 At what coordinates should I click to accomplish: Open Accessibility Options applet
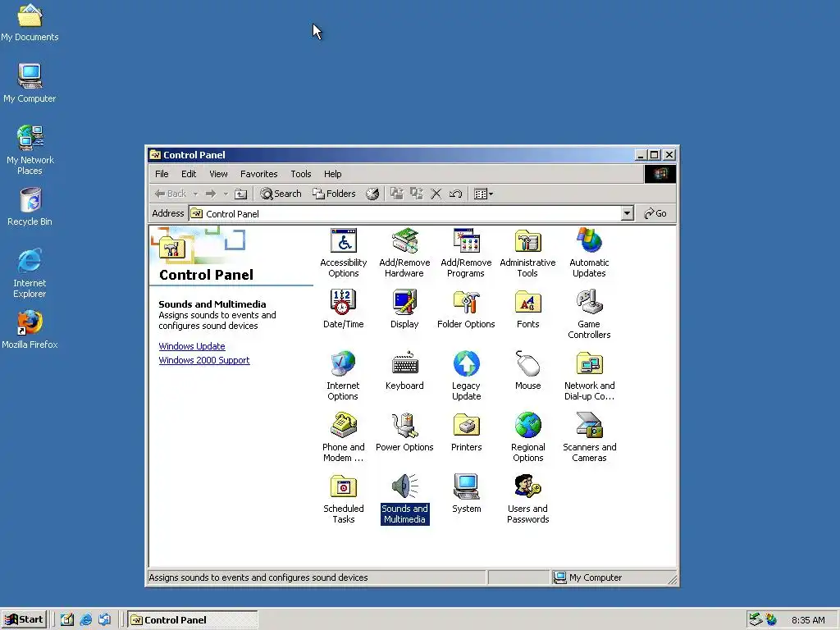344,253
